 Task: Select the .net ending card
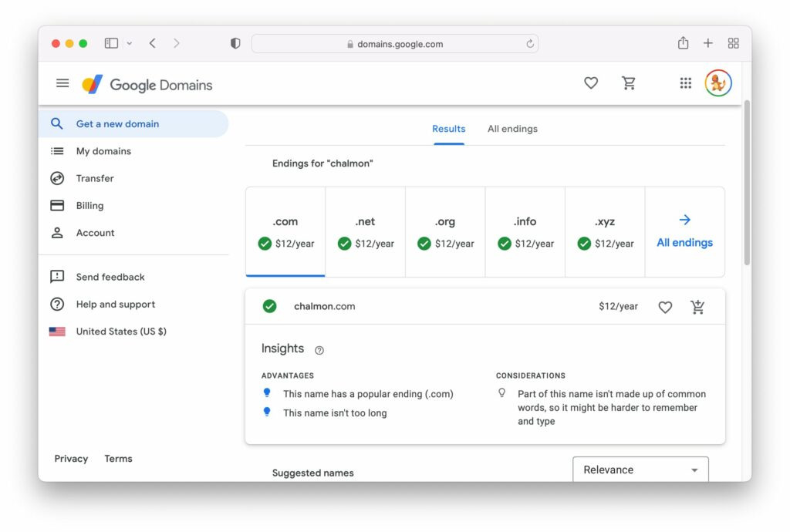[x=365, y=232]
